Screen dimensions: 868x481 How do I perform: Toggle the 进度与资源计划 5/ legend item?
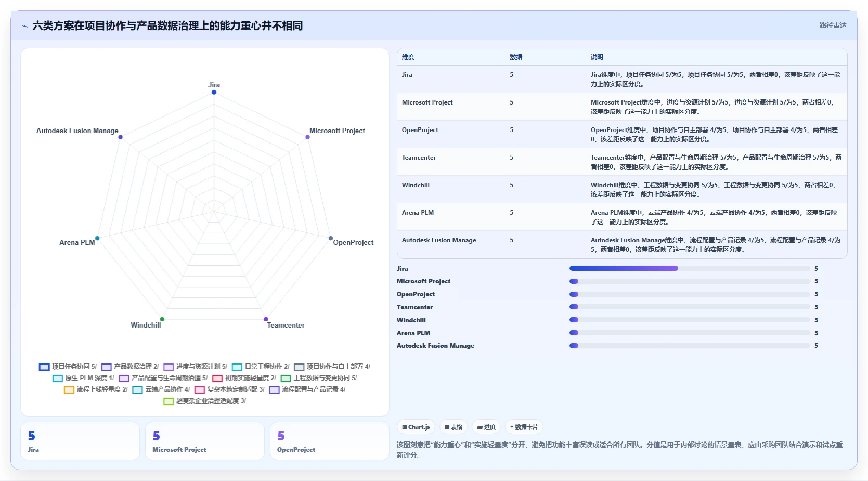tap(196, 367)
